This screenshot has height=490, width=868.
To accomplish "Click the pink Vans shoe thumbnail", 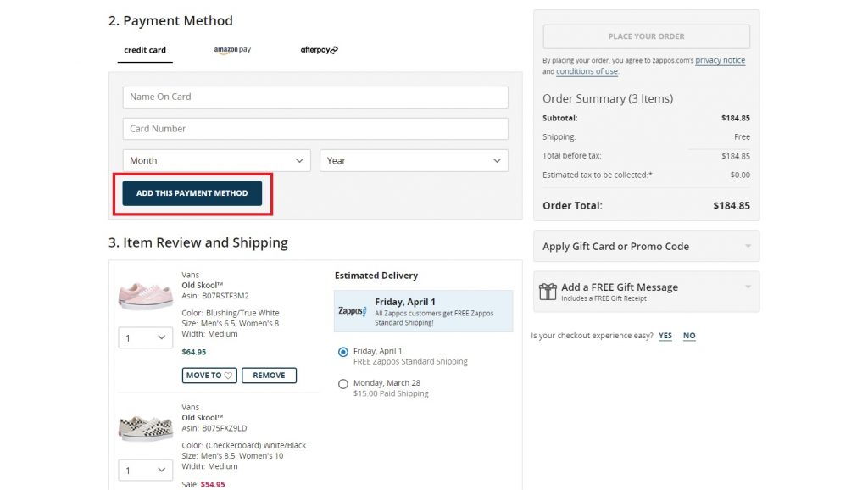I will click(145, 295).
